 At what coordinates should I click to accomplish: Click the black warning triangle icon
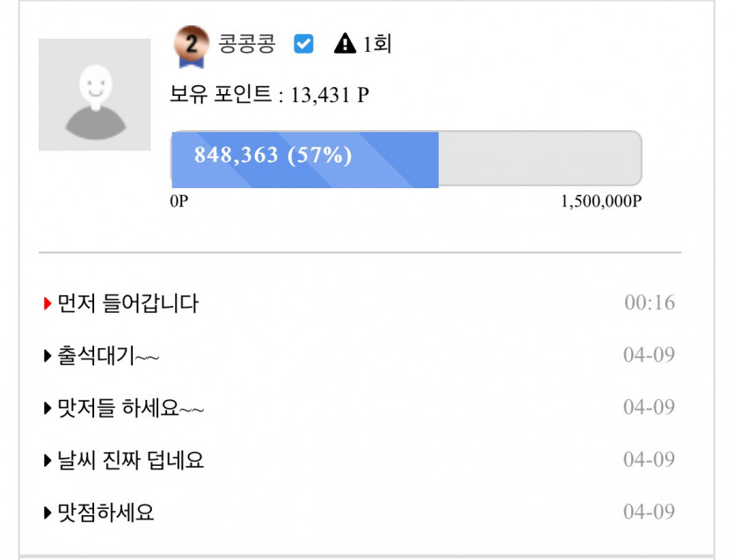pos(345,44)
